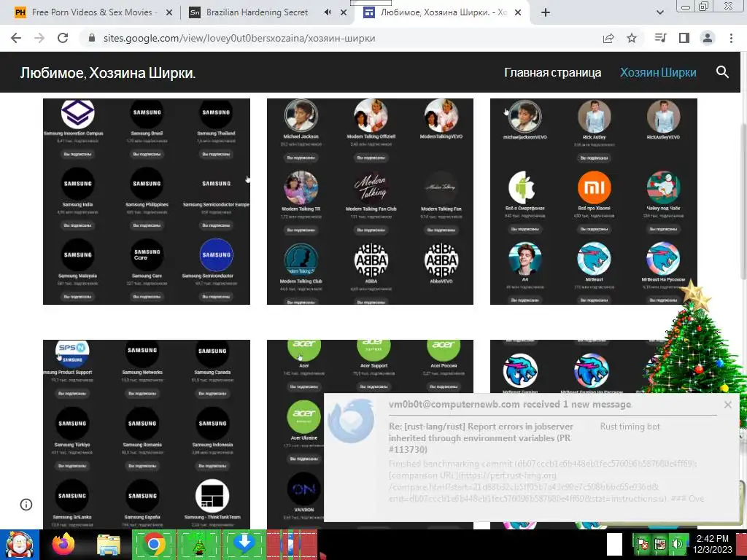This screenshot has width=747, height=560.
Task: Mute the Brazilian Hardening Secret tab audio
Action: (328, 12)
